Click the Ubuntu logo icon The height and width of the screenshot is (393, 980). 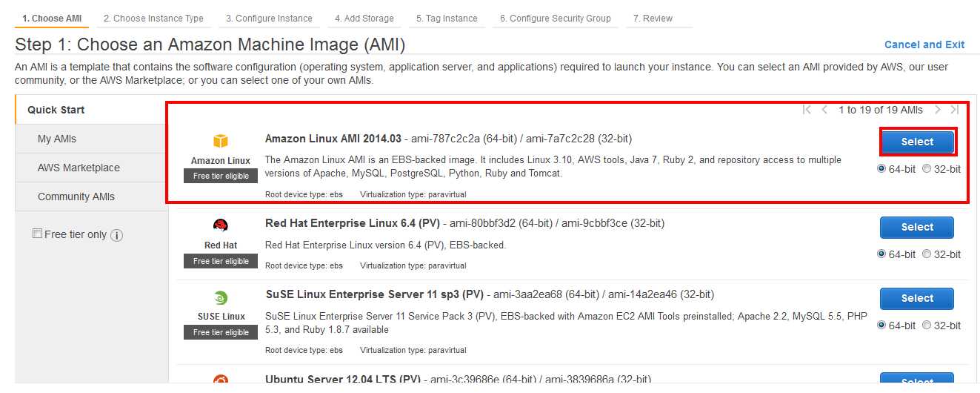click(x=221, y=379)
